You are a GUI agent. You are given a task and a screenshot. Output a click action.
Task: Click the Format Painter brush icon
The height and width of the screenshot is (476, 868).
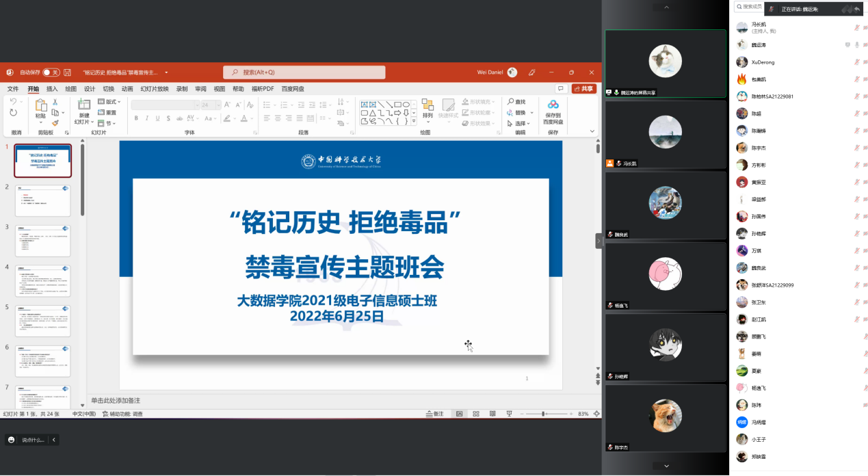pyautogui.click(x=55, y=123)
